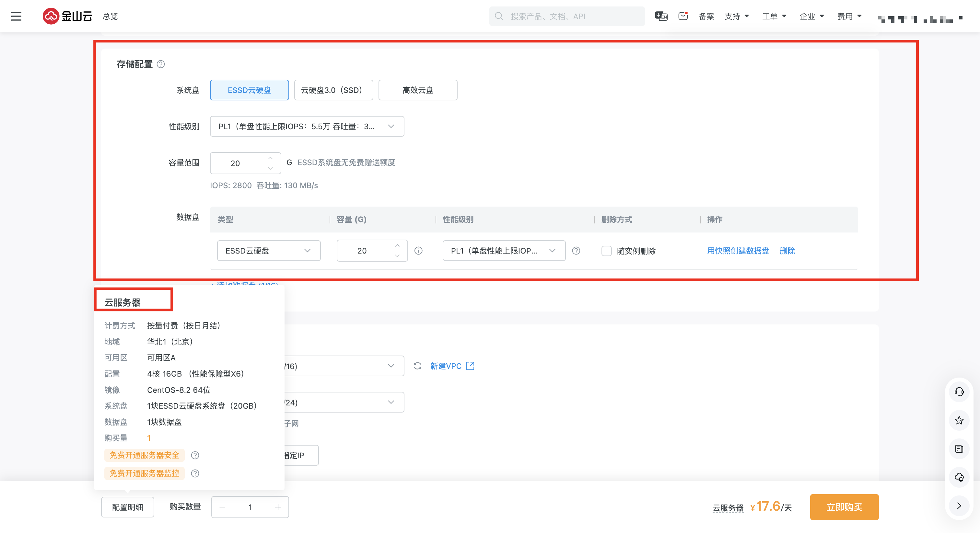Click the star favorites icon in sidebar
The image size is (980, 533).
tap(959, 420)
